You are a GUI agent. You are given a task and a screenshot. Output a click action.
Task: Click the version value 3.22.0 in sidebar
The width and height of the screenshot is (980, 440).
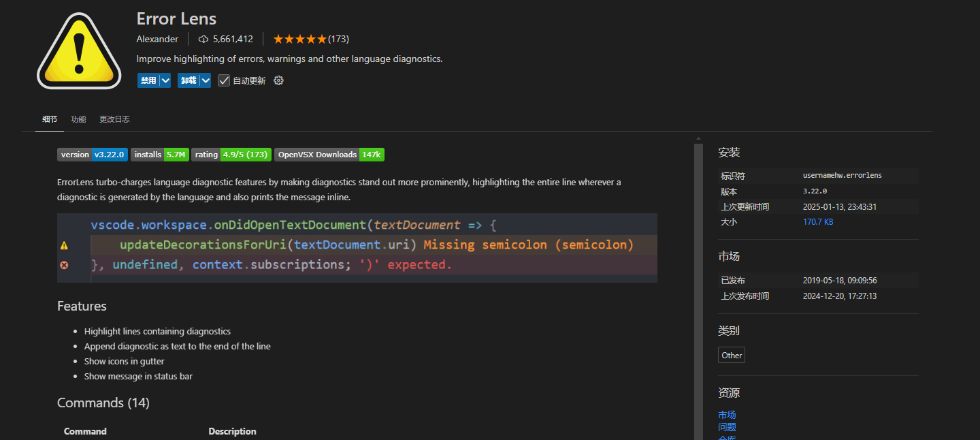[x=815, y=191]
